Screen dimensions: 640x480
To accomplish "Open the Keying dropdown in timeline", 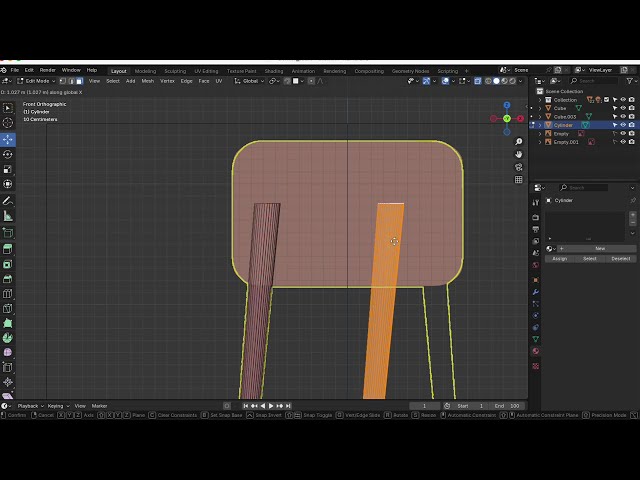I will (58, 406).
